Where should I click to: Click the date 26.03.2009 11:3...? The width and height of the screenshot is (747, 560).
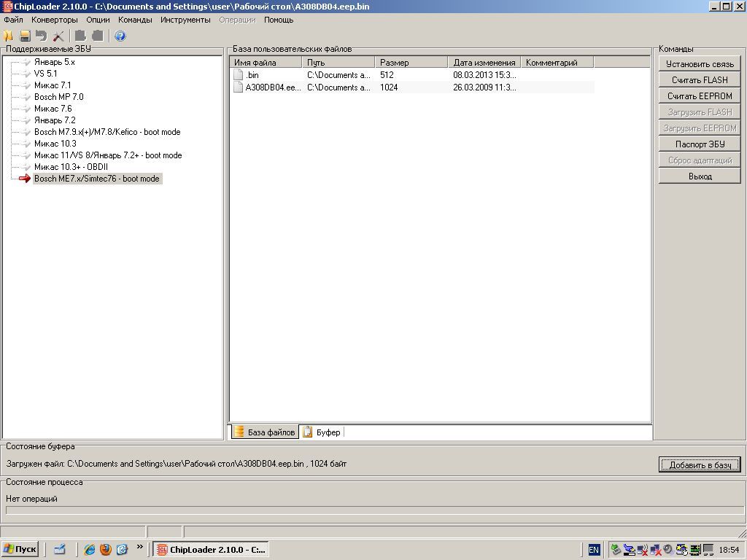pos(484,87)
